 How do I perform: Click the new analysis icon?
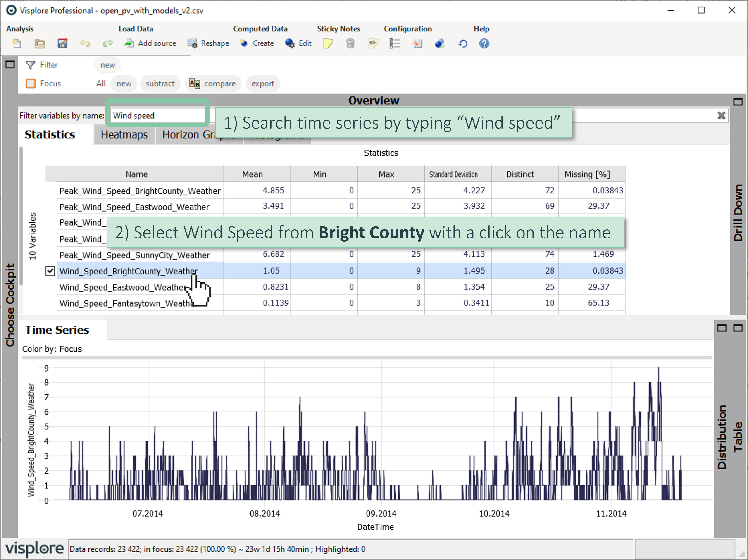tap(17, 43)
